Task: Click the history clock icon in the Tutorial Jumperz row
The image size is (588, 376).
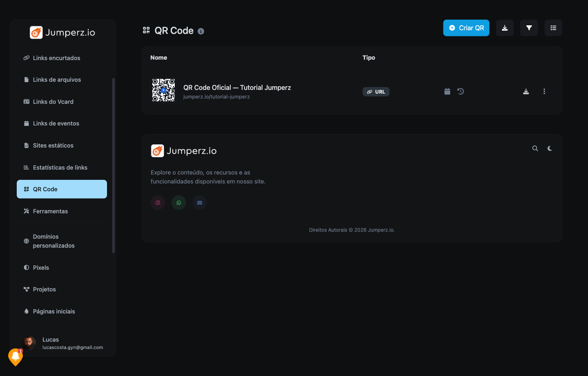Action: (461, 92)
